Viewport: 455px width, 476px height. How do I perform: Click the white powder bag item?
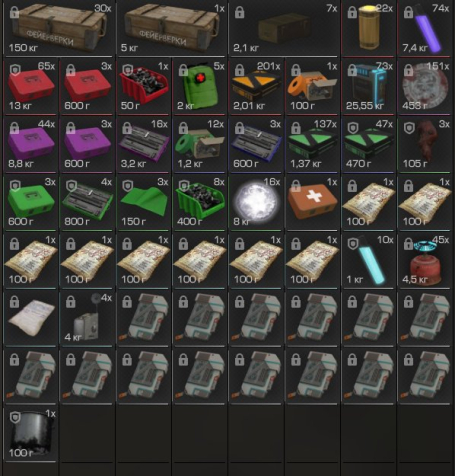click(30, 318)
